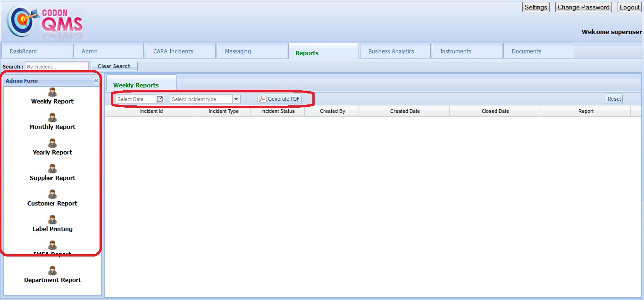Expand the incident type dropdown
The width and height of the screenshot is (644, 300).
236,99
